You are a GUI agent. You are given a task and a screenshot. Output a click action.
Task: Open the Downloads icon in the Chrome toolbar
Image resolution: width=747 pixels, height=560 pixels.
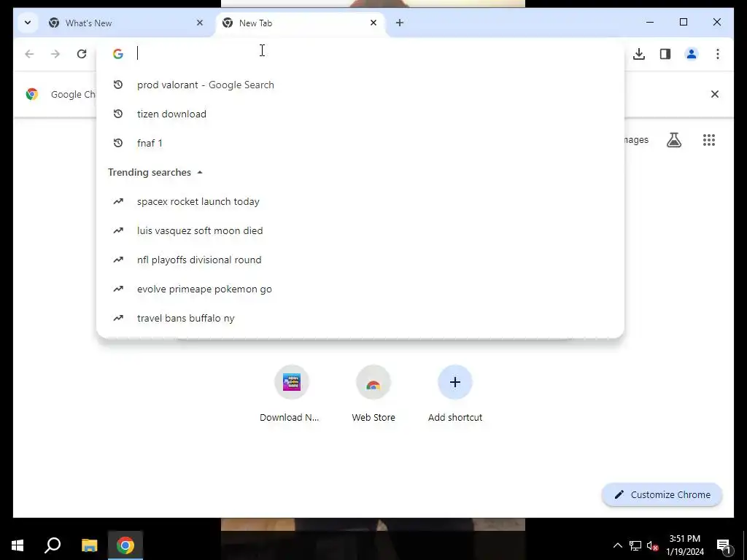(639, 54)
